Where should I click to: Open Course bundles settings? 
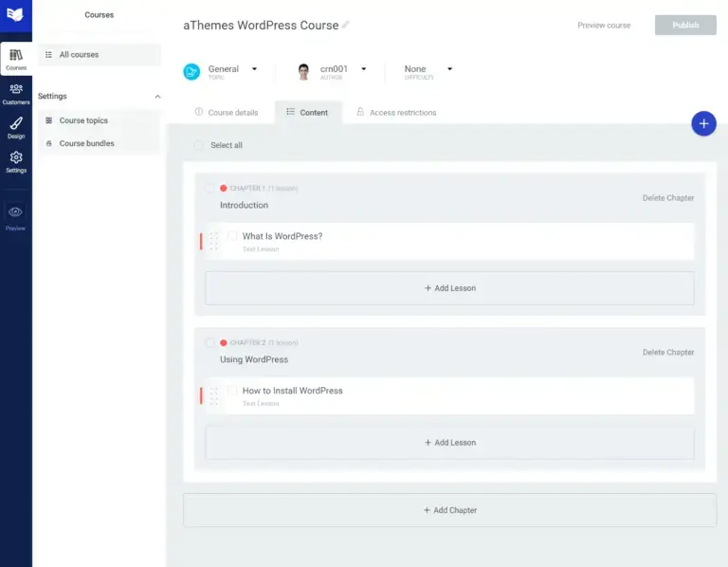(100, 143)
